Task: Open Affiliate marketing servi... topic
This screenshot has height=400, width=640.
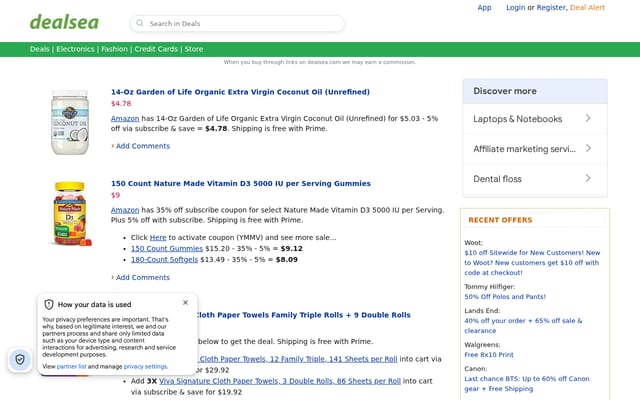Action: (524, 149)
